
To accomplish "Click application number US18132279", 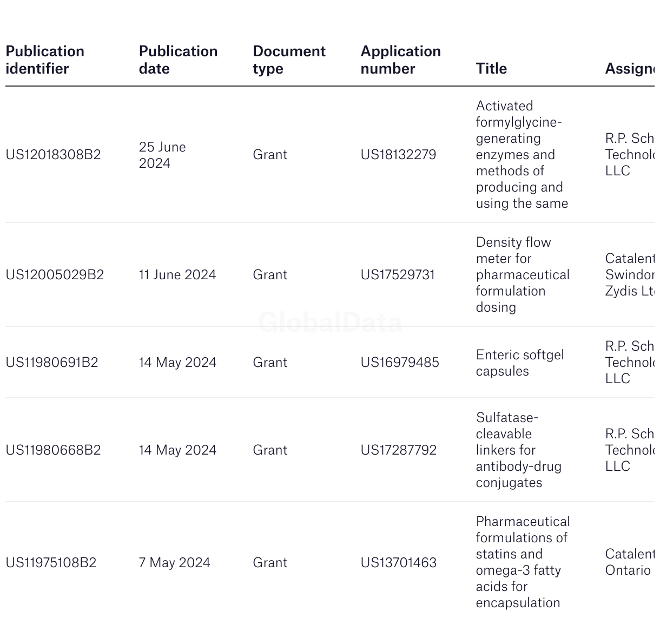I will [398, 155].
